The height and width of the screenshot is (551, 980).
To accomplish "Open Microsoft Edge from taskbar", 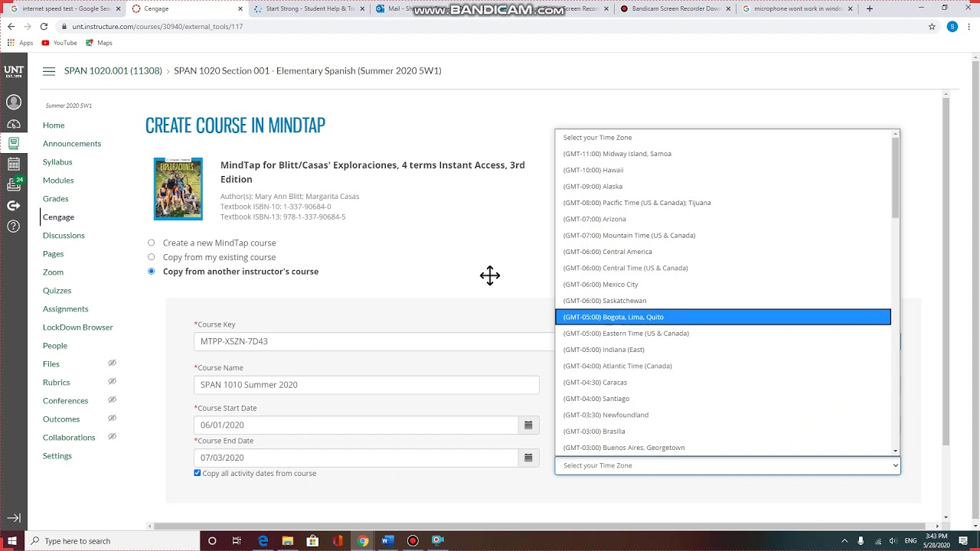I will 263,541.
